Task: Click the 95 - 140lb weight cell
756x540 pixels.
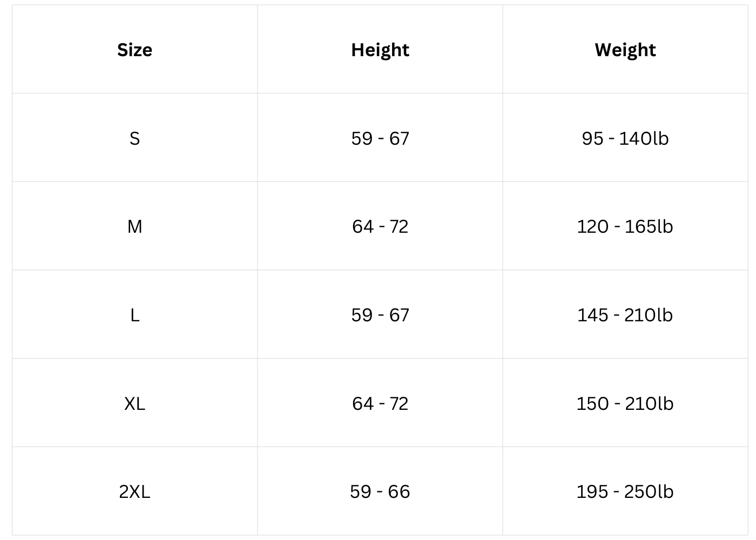Action: tap(625, 138)
